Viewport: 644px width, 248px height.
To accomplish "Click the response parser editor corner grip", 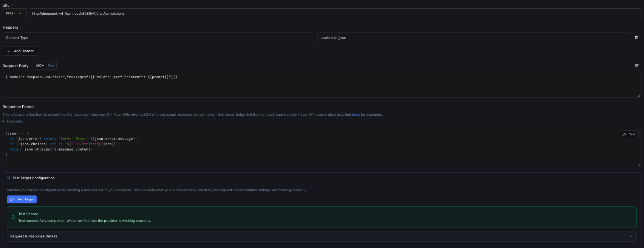I will 639,164.
